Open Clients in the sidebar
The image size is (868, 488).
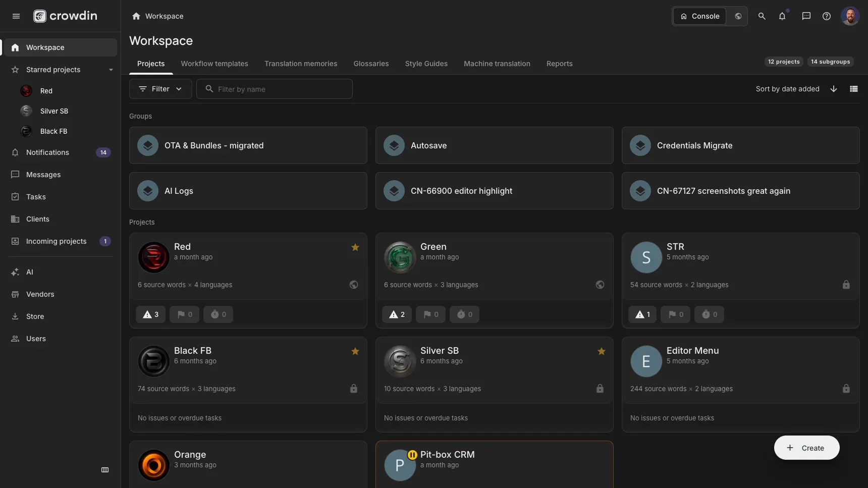(x=60, y=219)
